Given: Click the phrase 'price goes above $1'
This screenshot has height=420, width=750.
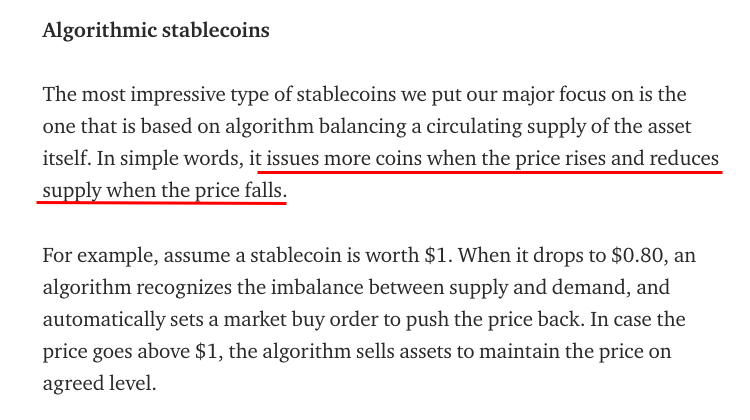Looking at the screenshot, I should 131,352.
